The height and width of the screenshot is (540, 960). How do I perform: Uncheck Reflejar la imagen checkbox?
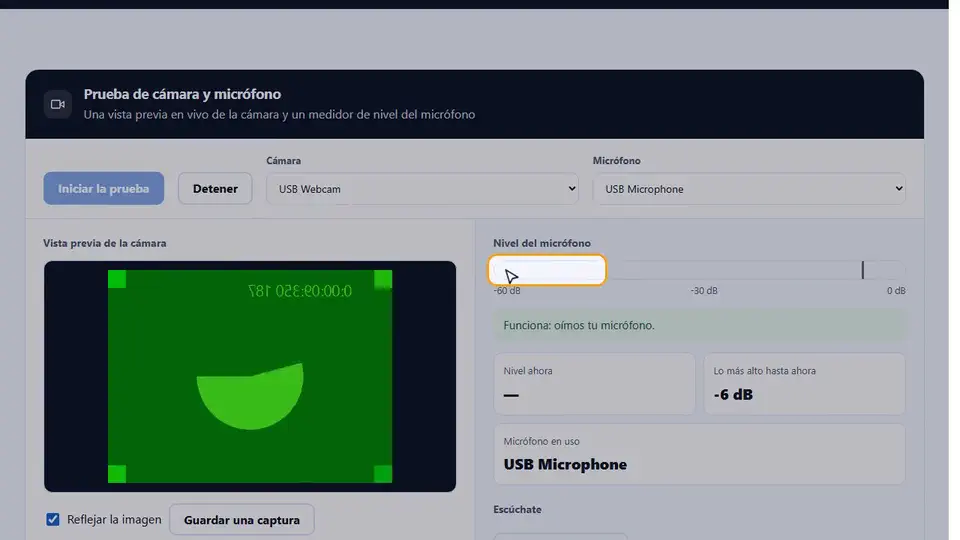(x=53, y=519)
